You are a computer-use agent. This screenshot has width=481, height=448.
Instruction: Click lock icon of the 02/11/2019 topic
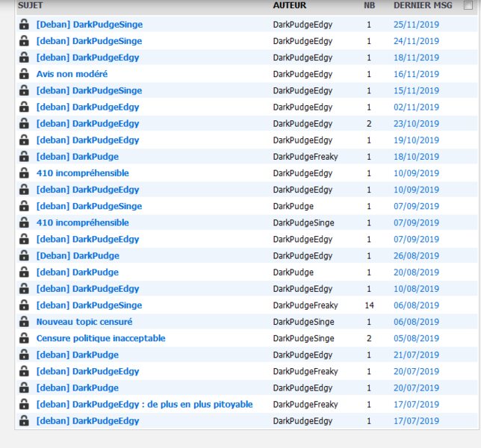tap(24, 107)
